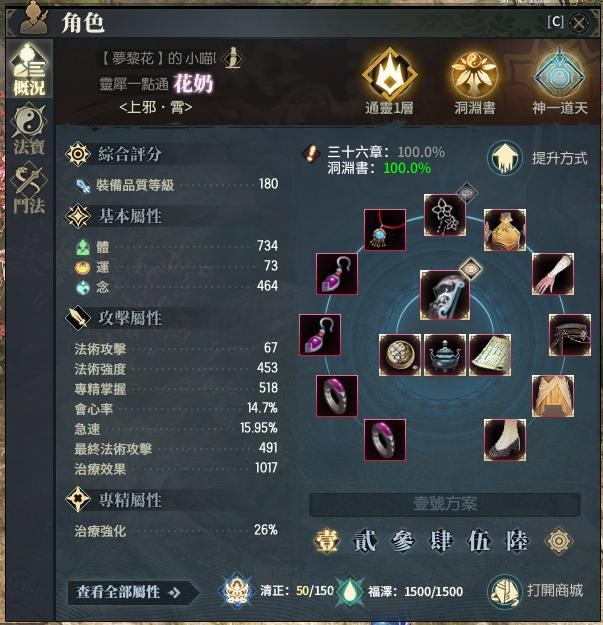Select the center weapon equipment slot
The image size is (603, 625).
444,295
